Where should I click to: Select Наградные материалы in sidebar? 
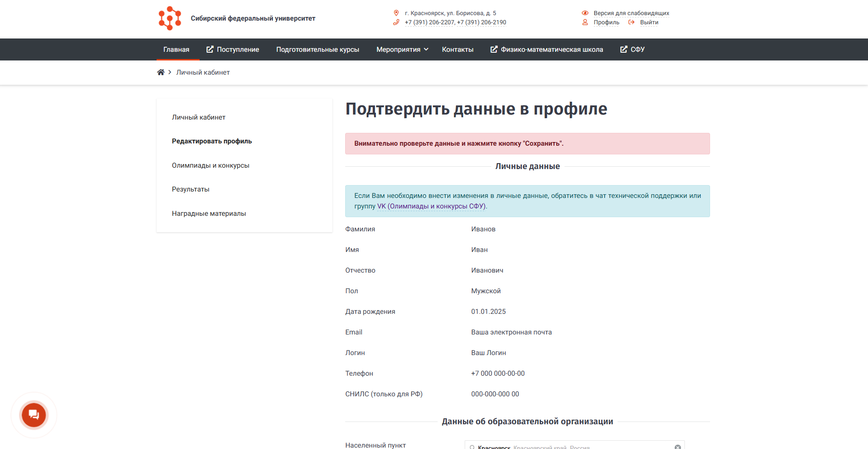[x=209, y=214]
